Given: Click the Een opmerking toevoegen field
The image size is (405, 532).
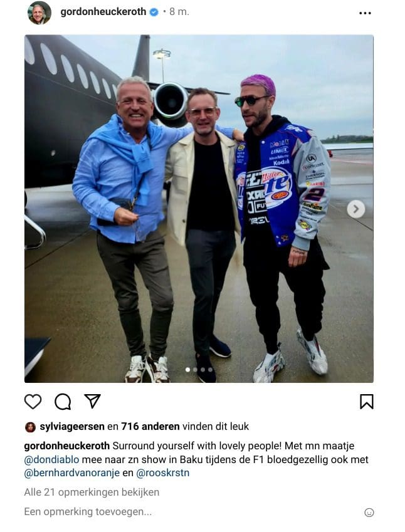Looking at the screenshot, I should click(190, 512).
